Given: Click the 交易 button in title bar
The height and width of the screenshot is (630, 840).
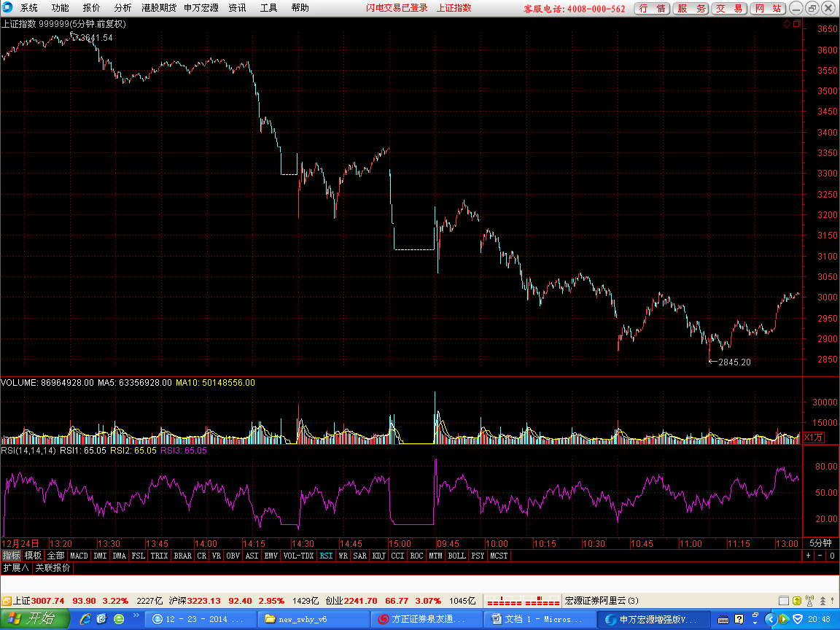Looking at the screenshot, I should click(x=729, y=8).
